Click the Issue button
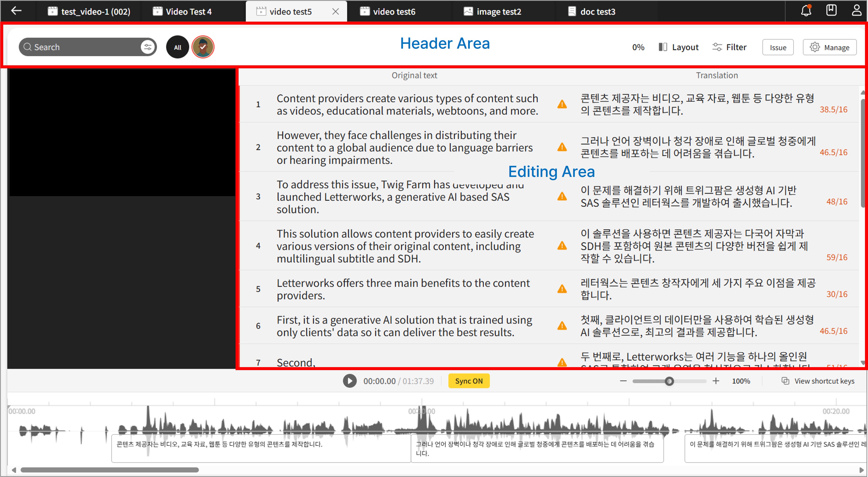Image resolution: width=868 pixels, height=477 pixels. 777,48
